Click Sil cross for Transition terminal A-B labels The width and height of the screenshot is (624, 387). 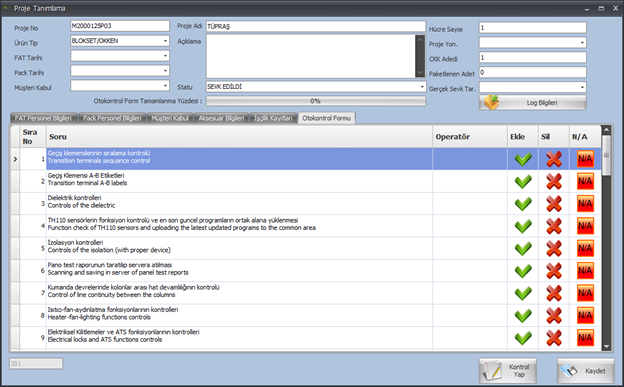tap(554, 182)
